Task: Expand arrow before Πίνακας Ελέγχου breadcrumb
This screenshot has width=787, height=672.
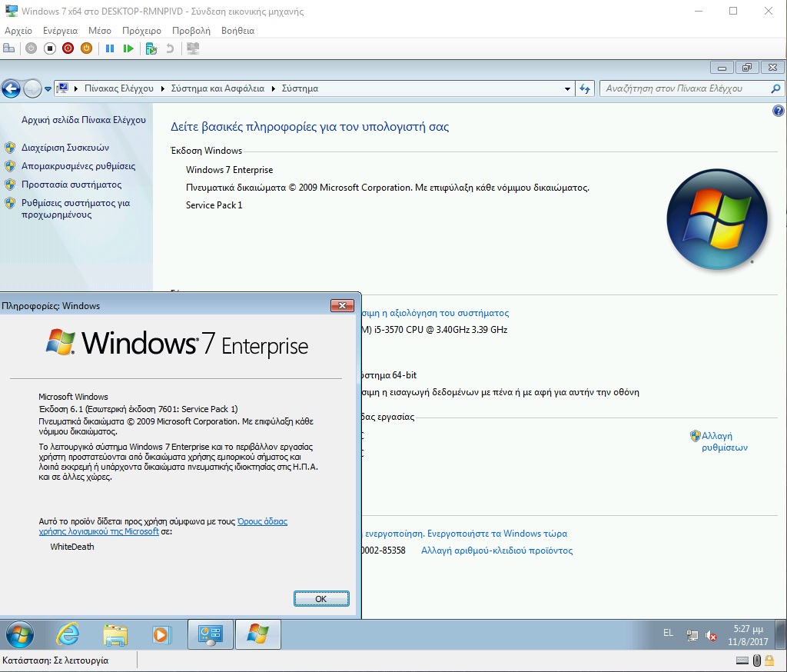Action: [76, 88]
